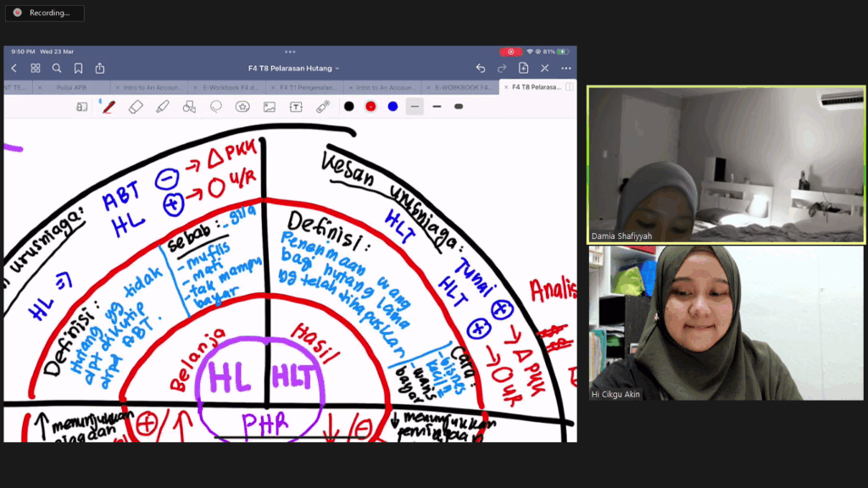This screenshot has height=488, width=868.
Task: Activate the Lasso selection tool
Action: 216,107
